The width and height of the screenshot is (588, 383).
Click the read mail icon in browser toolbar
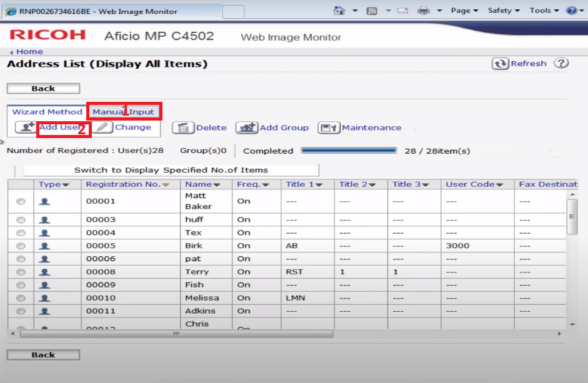coord(403,11)
